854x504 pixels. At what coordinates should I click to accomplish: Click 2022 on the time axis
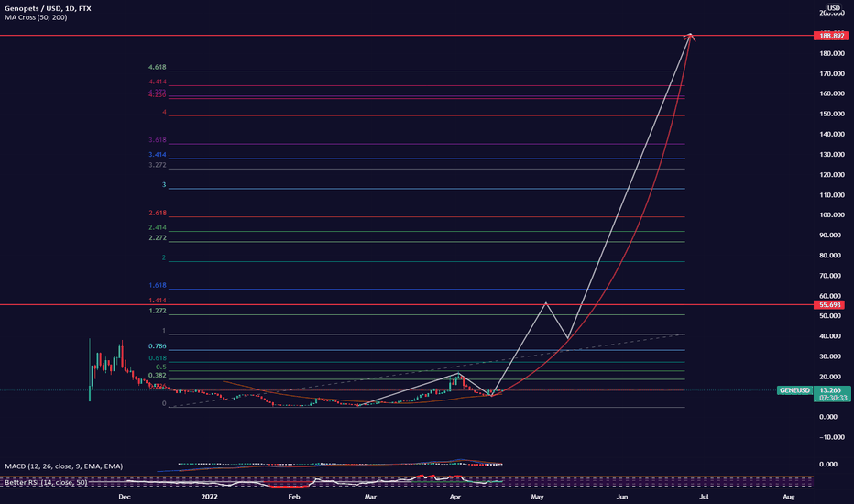[209, 497]
